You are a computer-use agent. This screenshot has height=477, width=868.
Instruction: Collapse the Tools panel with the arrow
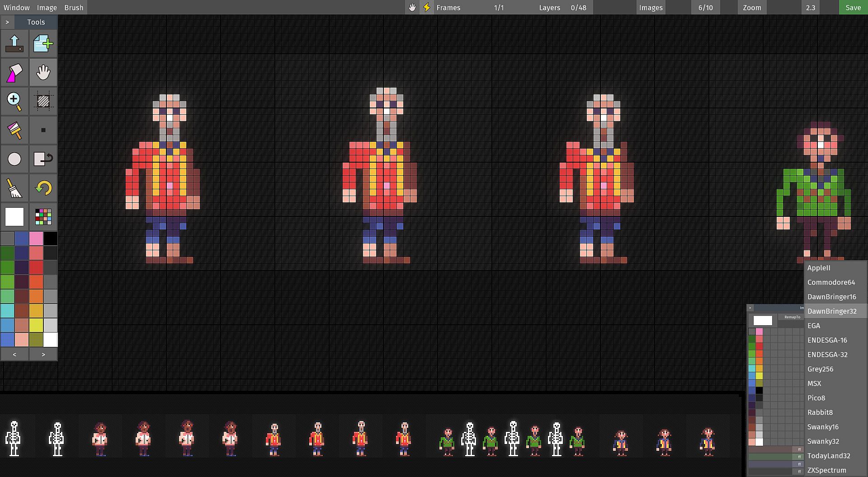[x=7, y=22]
